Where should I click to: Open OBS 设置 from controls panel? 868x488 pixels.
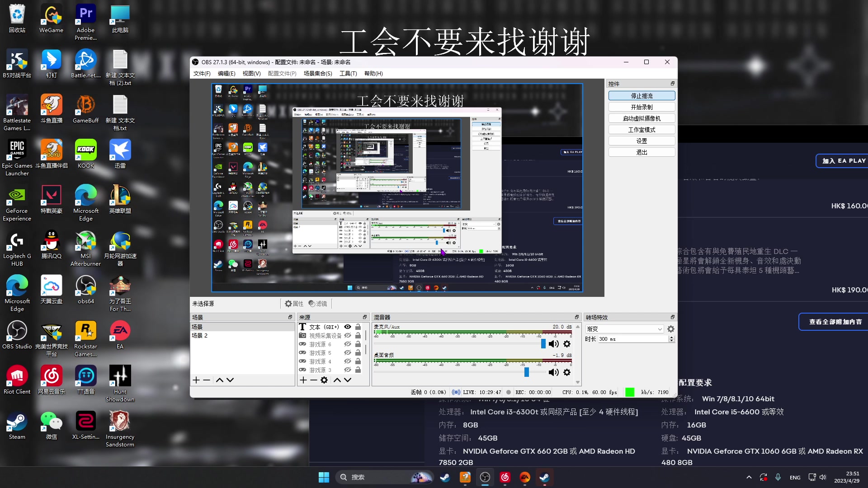[642, 141]
